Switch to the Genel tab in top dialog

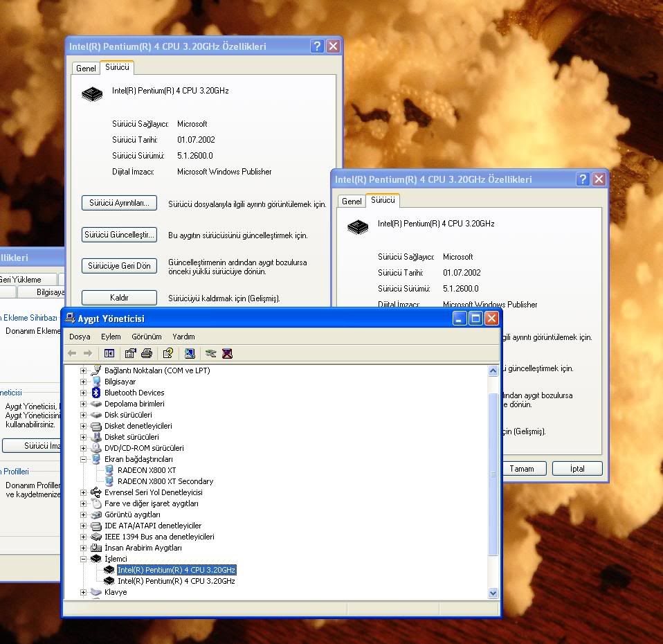point(86,68)
